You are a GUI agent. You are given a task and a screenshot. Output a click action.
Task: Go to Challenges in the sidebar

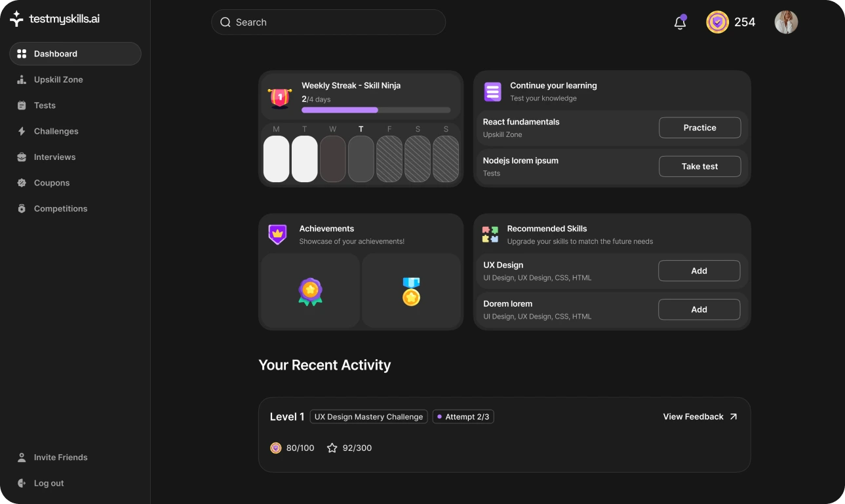pyautogui.click(x=56, y=131)
